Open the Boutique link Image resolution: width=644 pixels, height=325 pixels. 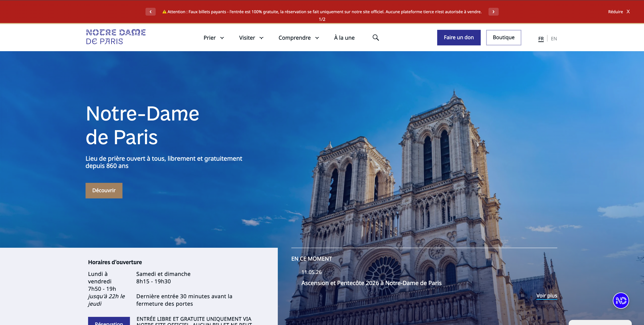tap(504, 37)
